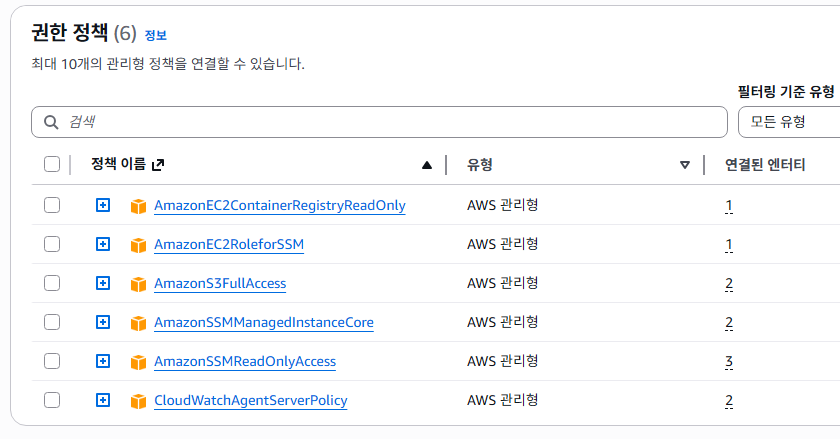The width and height of the screenshot is (840, 439).
Task: Click AWS 관리형 type in AmazonS3FullAccess row
Action: (x=502, y=283)
